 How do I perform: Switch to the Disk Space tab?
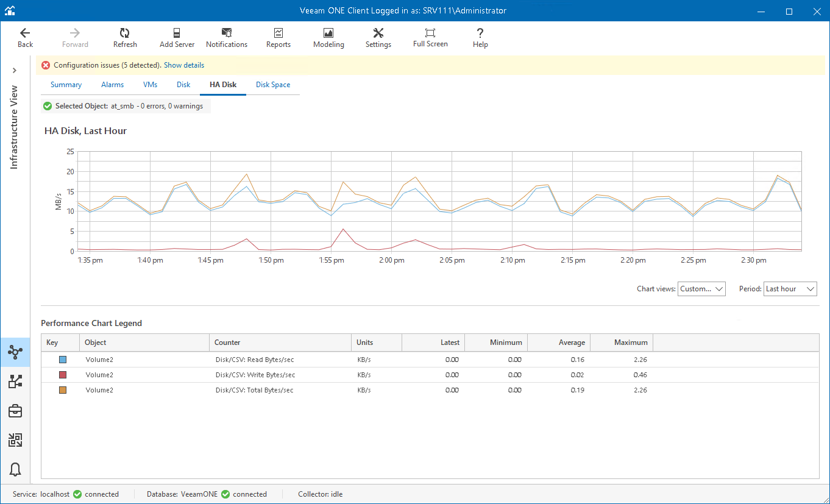coord(272,85)
